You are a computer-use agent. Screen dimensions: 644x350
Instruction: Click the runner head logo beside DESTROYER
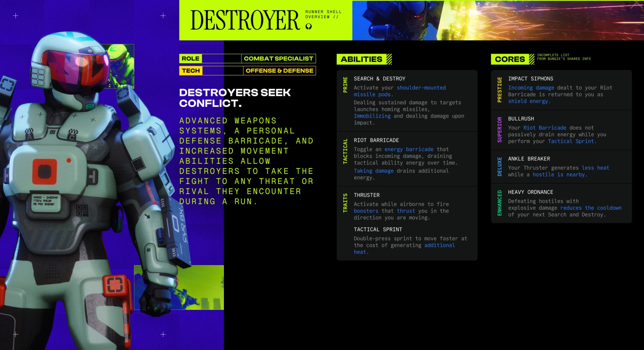[x=308, y=27]
